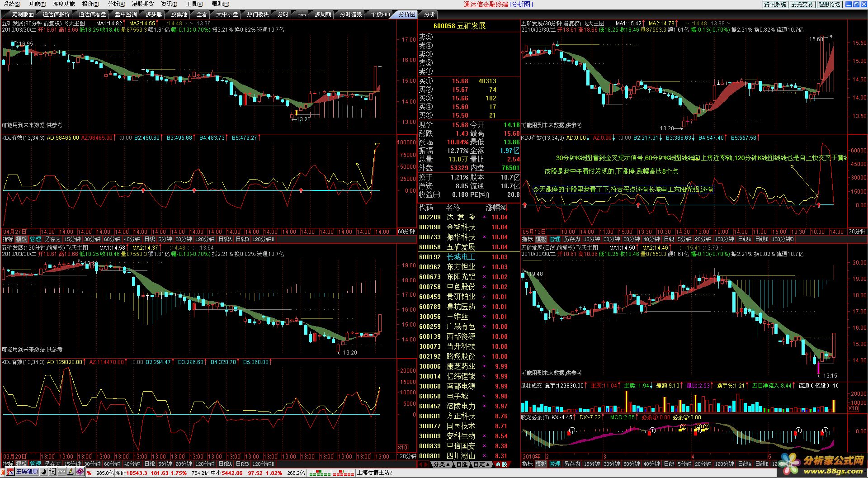Sort stock list by 涨幅% column
Viewport: 868px width, 478px height.
496,208
